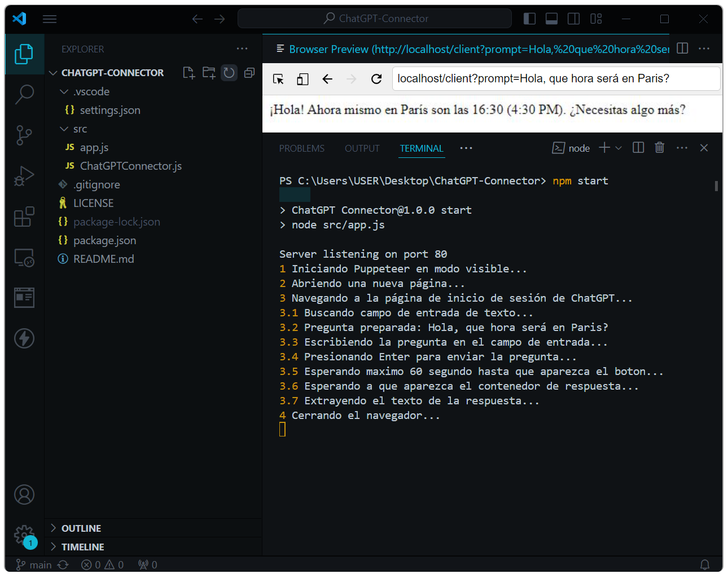Open ChatGPTConnector.js file

tap(130, 166)
